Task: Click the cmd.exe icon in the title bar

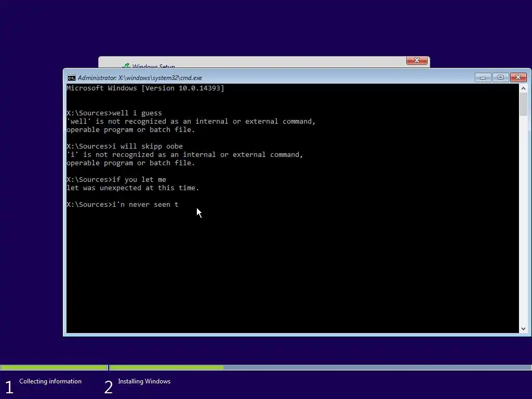Action: (x=71, y=78)
